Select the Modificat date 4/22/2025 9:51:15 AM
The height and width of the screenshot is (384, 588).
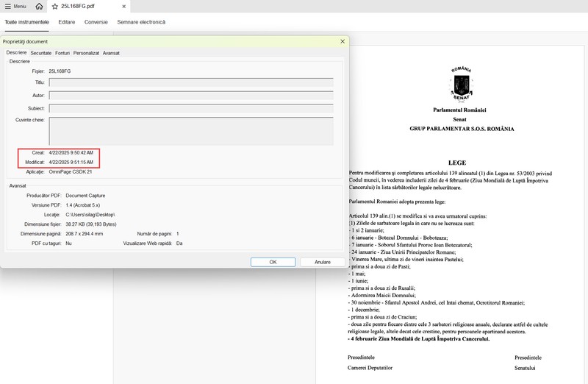71,162
